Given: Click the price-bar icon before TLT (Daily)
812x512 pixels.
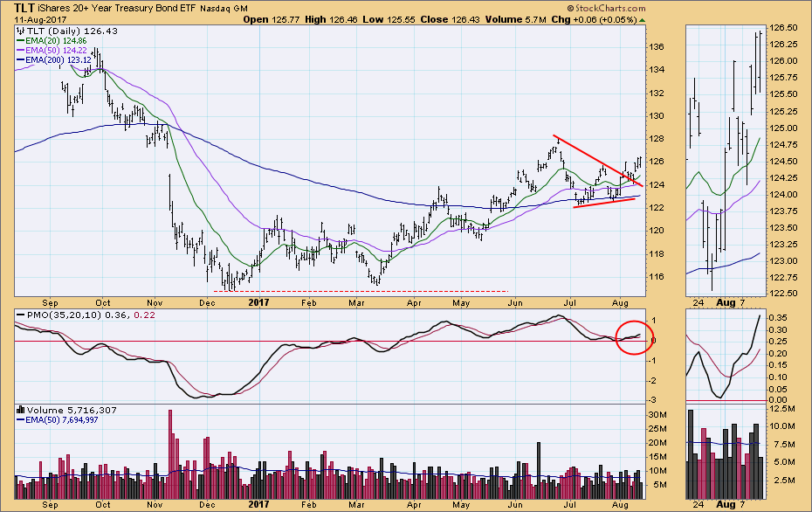Looking at the screenshot, I should [x=21, y=31].
